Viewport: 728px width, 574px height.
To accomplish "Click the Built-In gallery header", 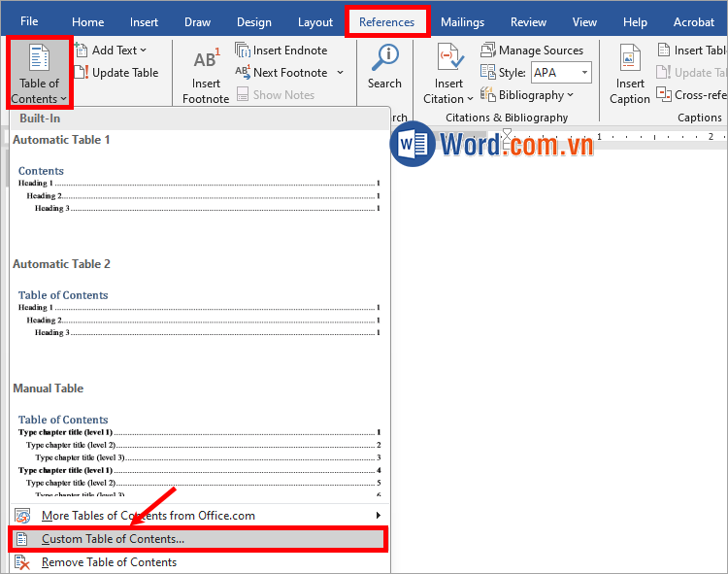I will coord(199,118).
